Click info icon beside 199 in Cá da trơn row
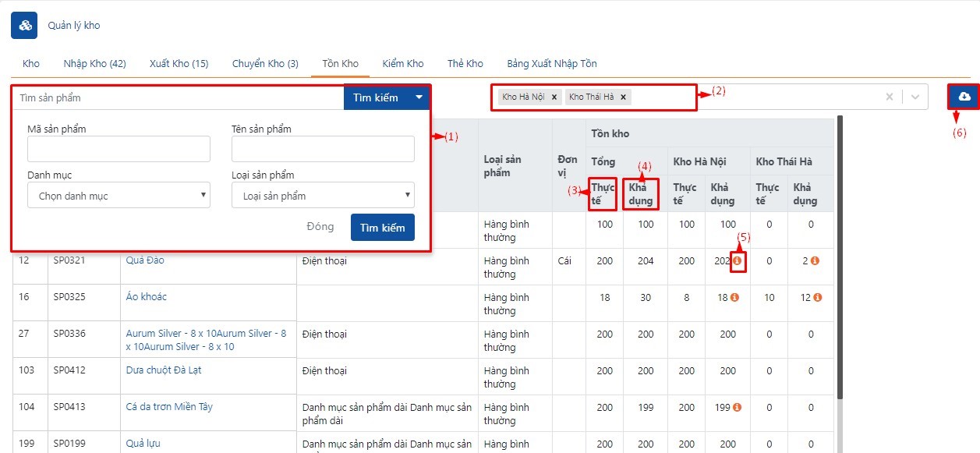980x453 pixels. tap(737, 407)
